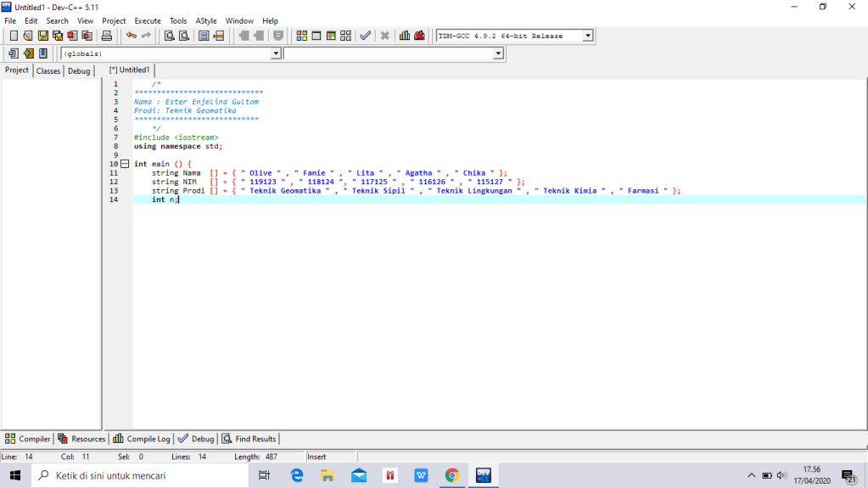Click the Debug checkmark toolbar icon
The height and width of the screenshot is (488, 868).
pos(365,36)
